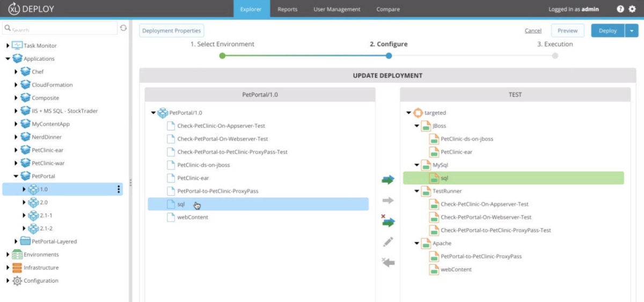Screen dimensions: 644x302
Task: Select PetPortal-to-PetClinic-ProxyPass in package list
Action: pyautogui.click(x=218, y=191)
